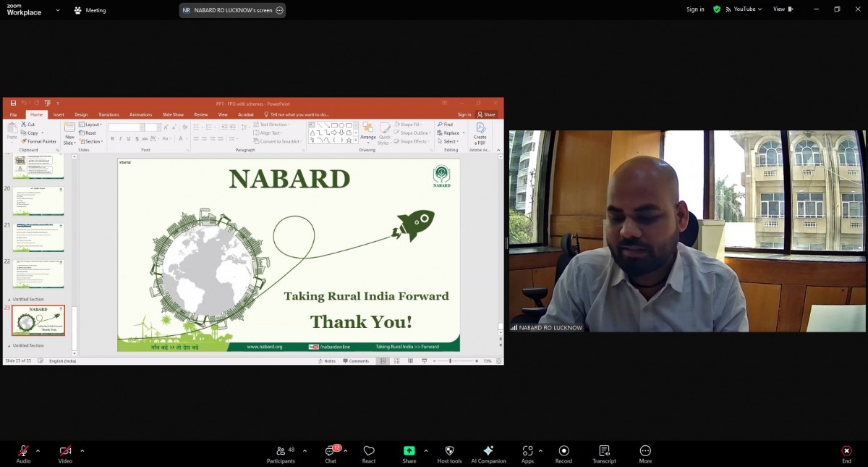This screenshot has height=467, width=868.
Task: Open the Participants panel
Action: pos(281,454)
